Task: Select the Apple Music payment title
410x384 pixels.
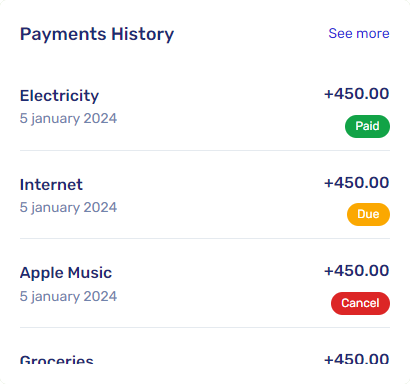Action: [66, 273]
